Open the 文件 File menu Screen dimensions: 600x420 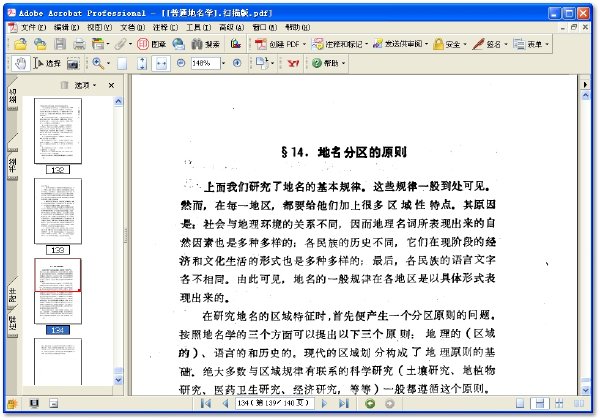tap(33, 27)
